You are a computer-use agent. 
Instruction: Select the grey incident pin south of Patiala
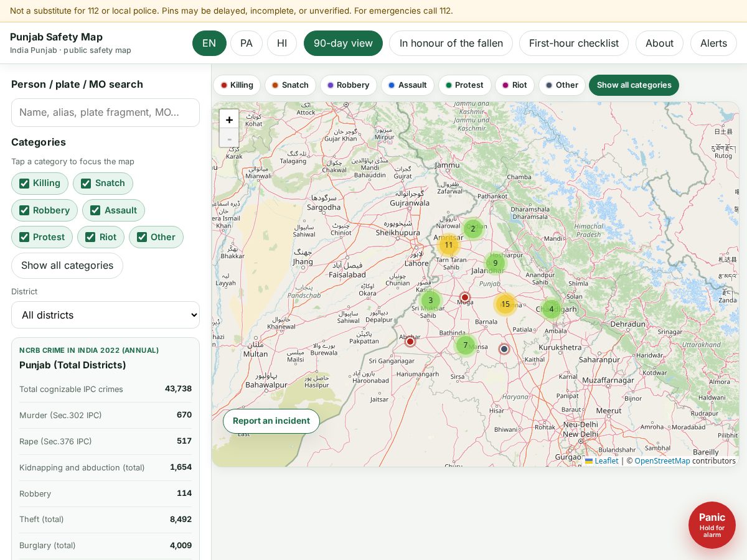pyautogui.click(x=504, y=349)
